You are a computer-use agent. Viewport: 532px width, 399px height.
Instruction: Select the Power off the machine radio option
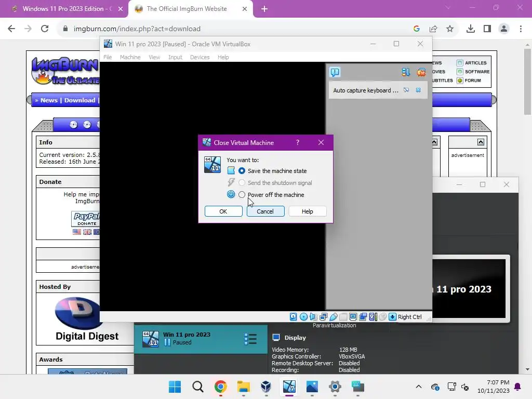click(x=242, y=195)
